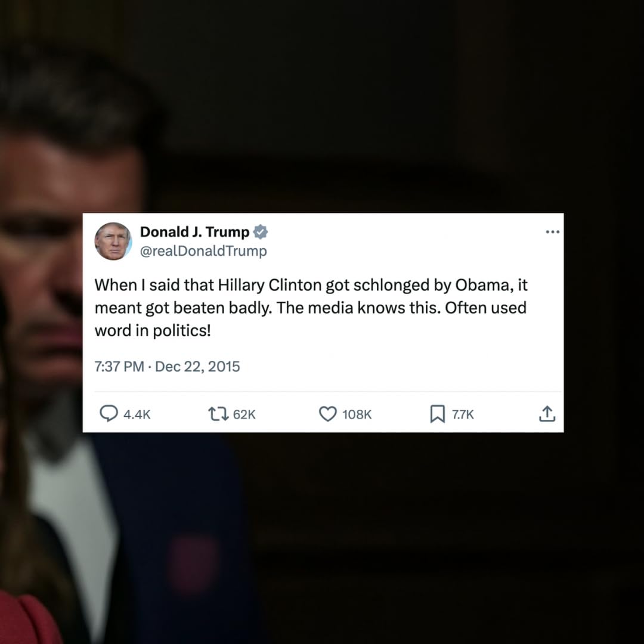
Task: Click the blue verified badge
Action: pyautogui.click(x=260, y=232)
